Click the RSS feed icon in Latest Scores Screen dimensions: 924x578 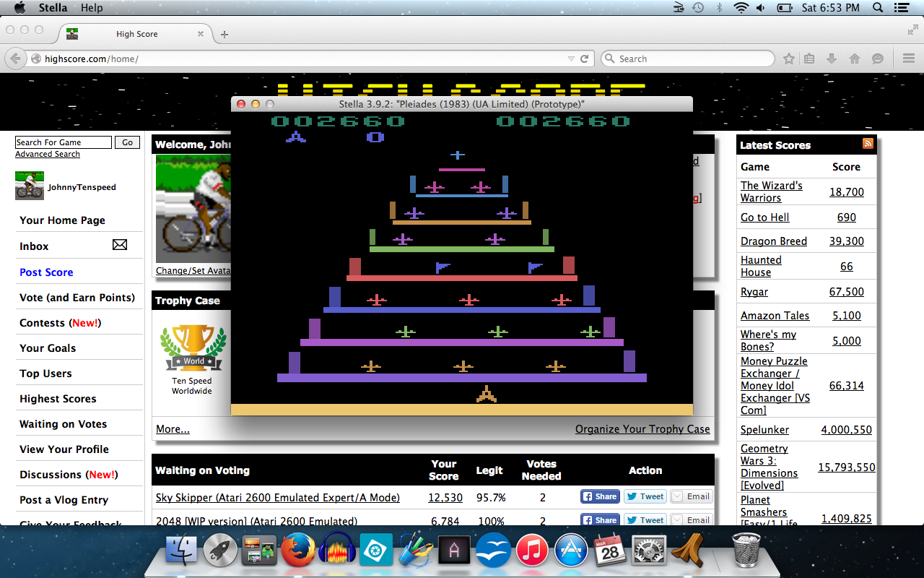coord(868,144)
